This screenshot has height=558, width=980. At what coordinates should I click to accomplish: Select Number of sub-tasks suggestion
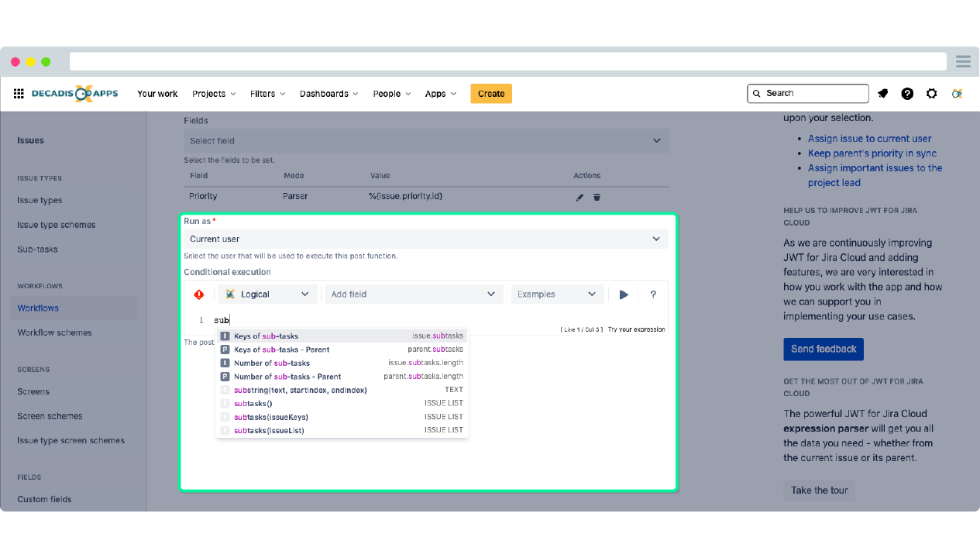click(342, 363)
